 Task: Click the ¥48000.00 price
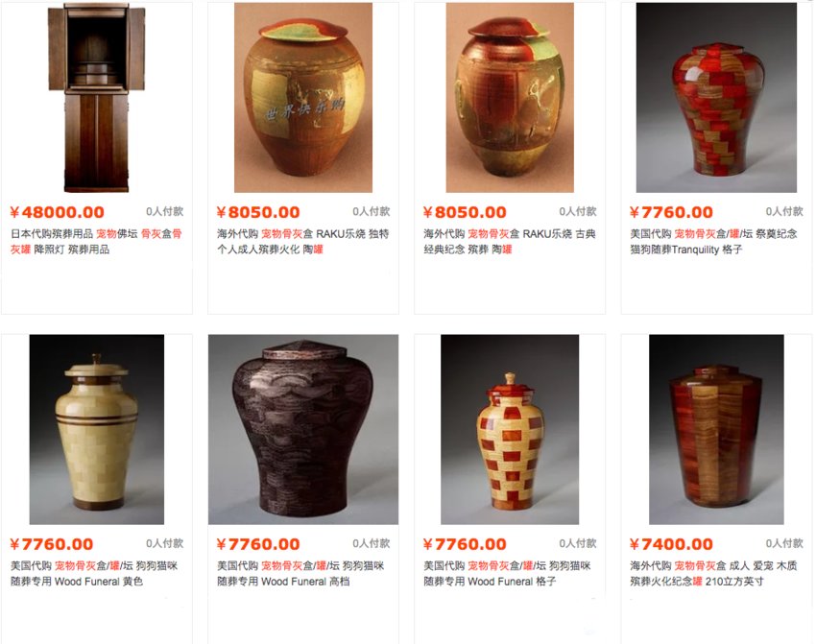click(x=58, y=212)
